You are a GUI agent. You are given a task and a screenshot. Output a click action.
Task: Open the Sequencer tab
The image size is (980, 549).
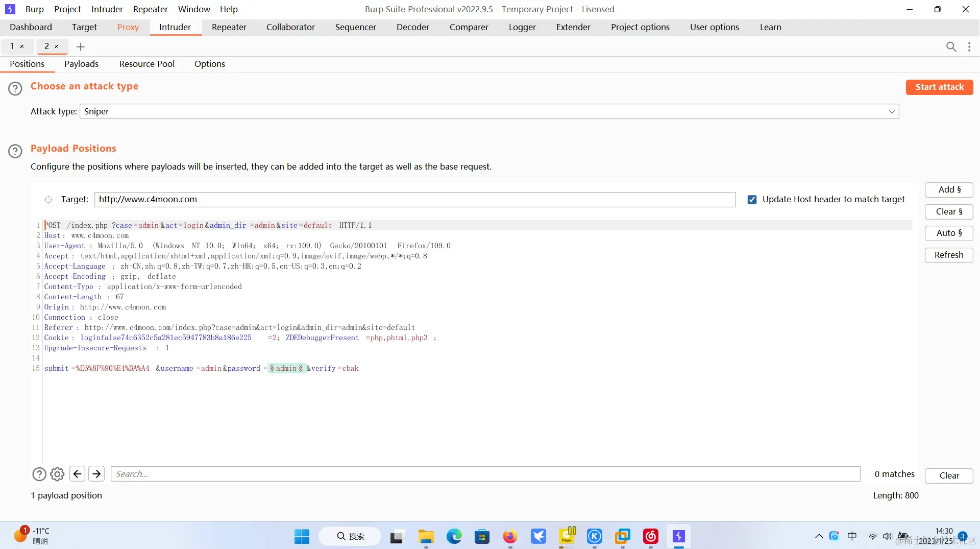(x=356, y=27)
